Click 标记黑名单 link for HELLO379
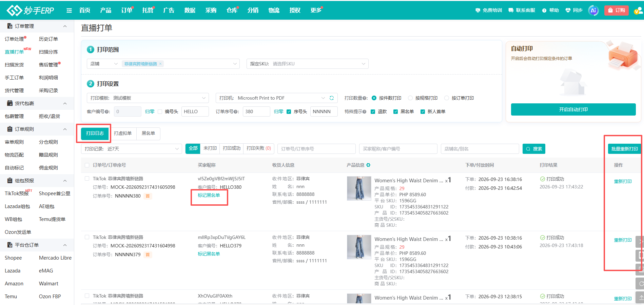This screenshot has height=305, width=644. [x=209, y=254]
